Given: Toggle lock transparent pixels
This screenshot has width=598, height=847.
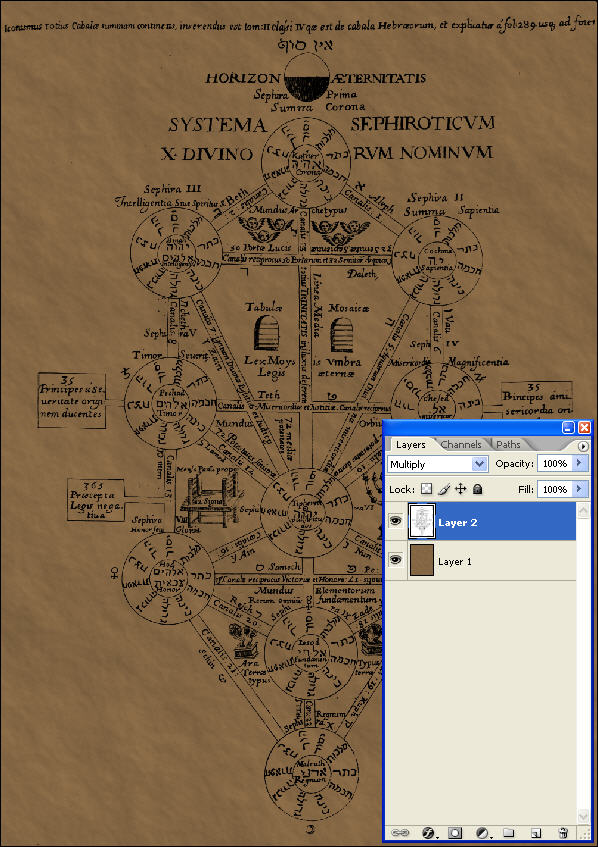Looking at the screenshot, I should 427,489.
